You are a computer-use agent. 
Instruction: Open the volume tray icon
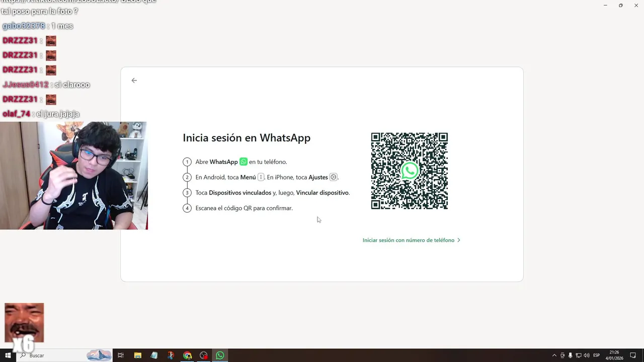click(x=587, y=355)
